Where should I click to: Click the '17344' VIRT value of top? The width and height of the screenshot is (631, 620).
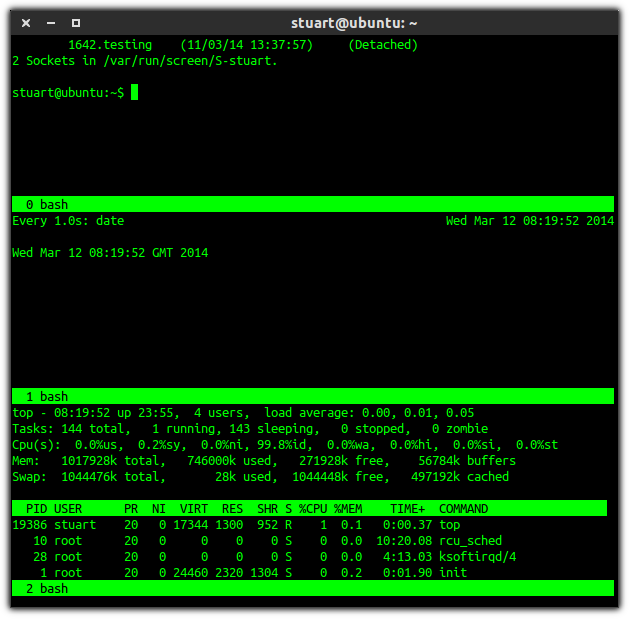click(190, 525)
